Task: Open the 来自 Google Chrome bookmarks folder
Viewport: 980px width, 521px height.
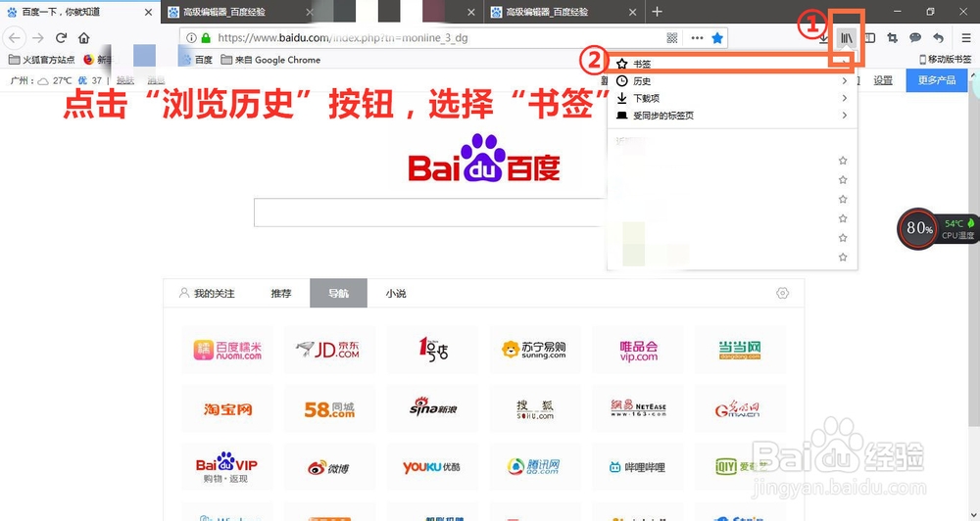Action: (270, 60)
